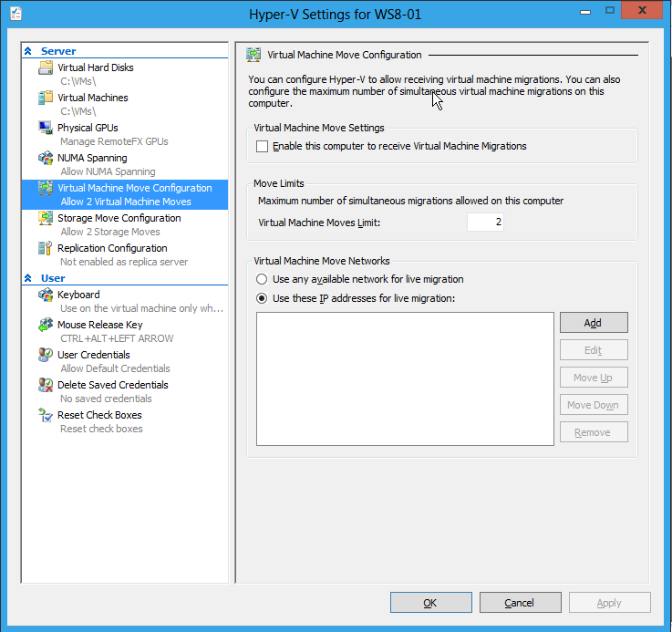Viewport: 672px width, 632px height.
Task: Click the Remove button
Action: click(594, 432)
